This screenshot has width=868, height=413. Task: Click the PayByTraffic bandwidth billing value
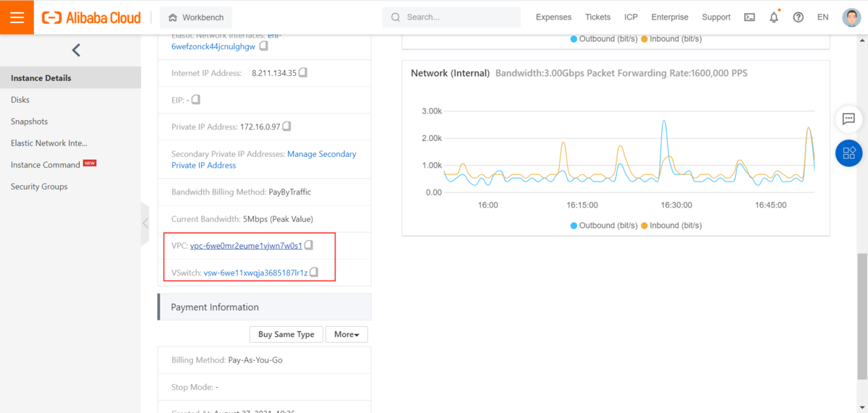pyautogui.click(x=290, y=192)
